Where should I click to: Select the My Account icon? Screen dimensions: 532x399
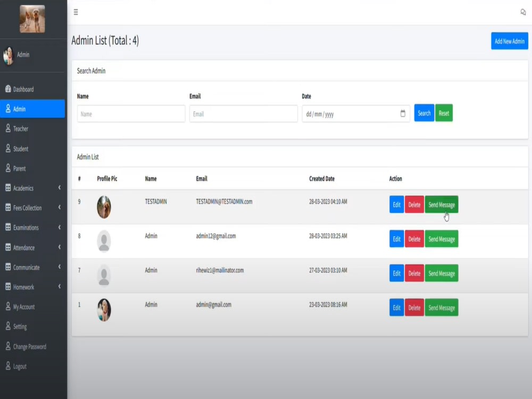[8, 307]
